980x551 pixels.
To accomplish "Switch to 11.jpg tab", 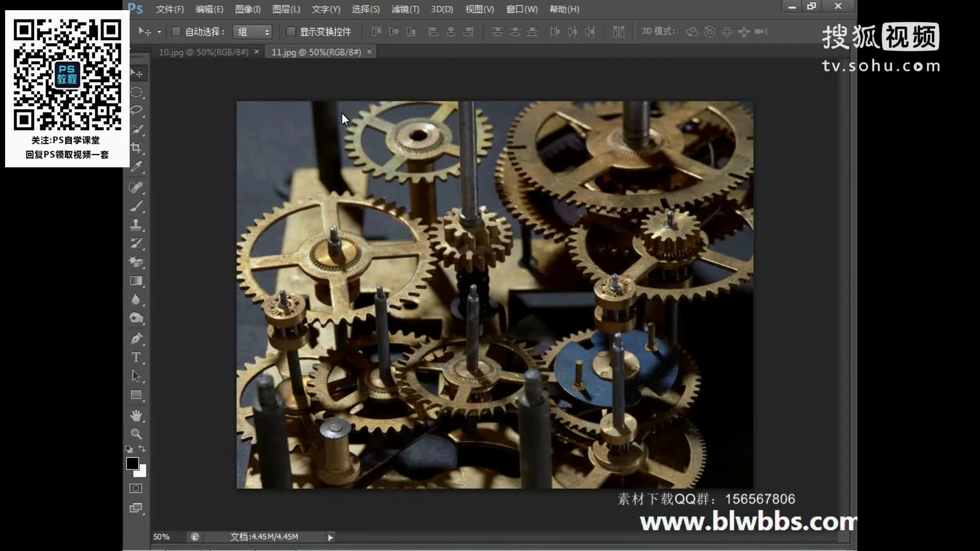I will coord(316,52).
